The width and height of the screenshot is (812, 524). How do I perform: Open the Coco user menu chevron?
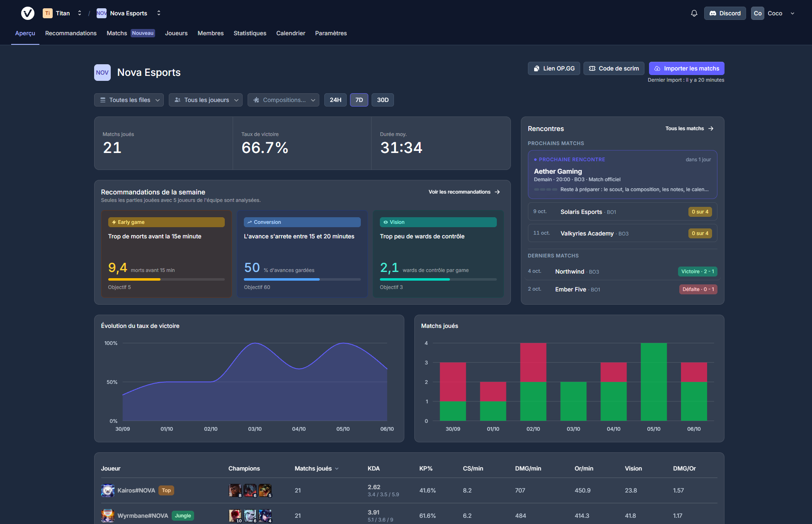793,13
